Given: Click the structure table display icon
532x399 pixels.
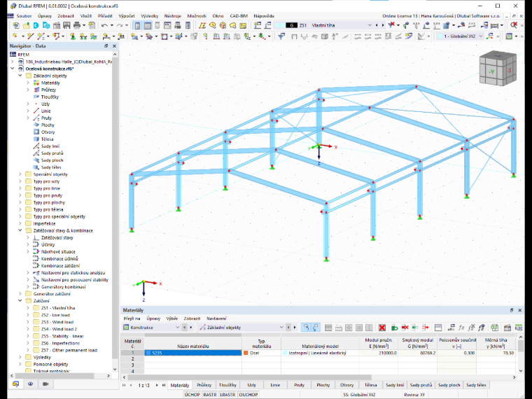Looking at the screenshot, I should [510, 36].
